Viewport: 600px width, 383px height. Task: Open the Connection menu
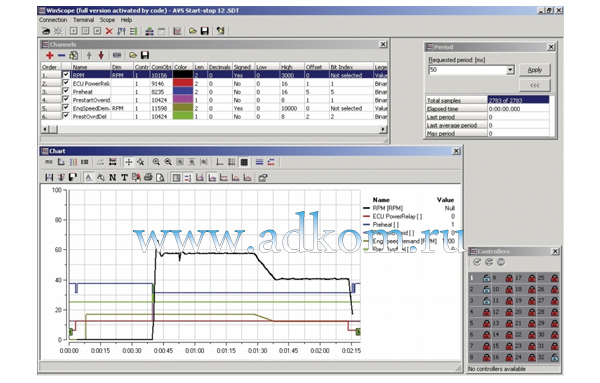coord(53,20)
